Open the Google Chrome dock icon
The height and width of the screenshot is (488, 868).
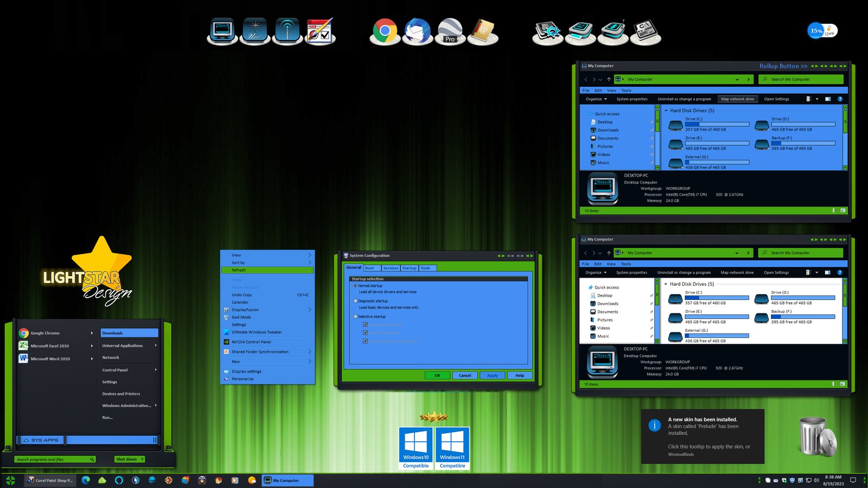coord(385,31)
